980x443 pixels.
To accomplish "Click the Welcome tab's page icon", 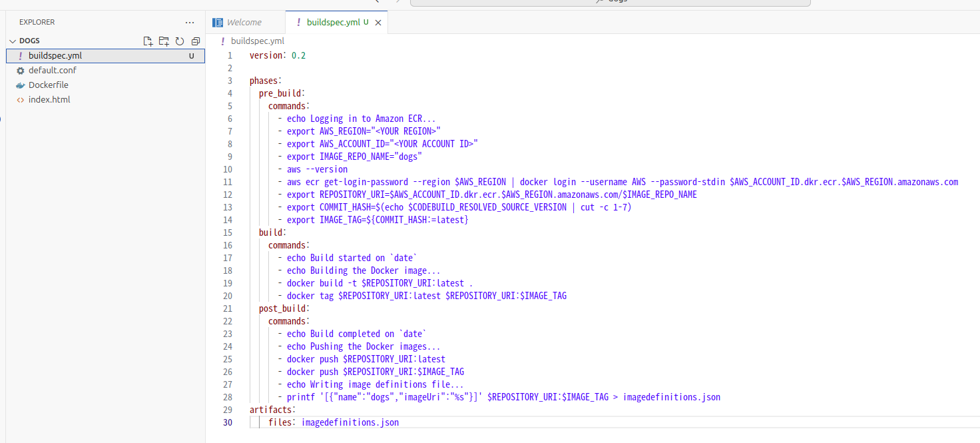I will click(218, 23).
